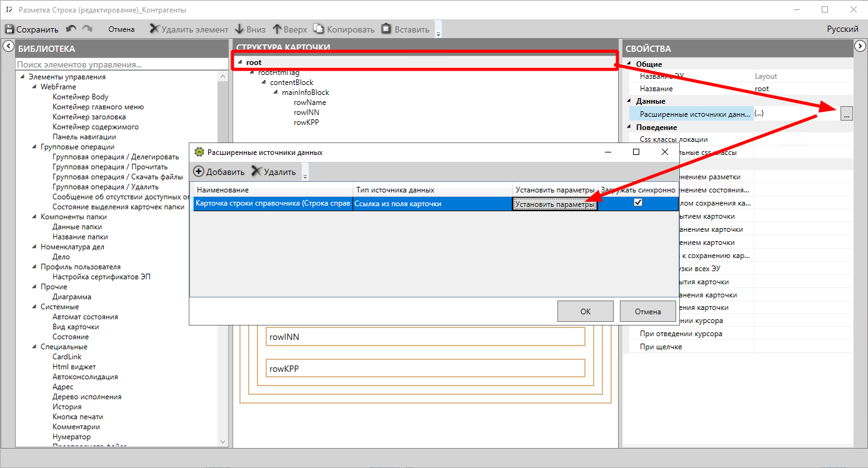Viewport: 868px width, 468px height.
Task: Click the control search field
Action: click(x=122, y=64)
